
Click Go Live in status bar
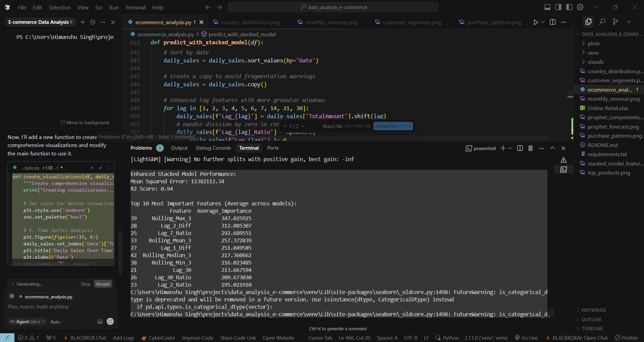point(526,338)
